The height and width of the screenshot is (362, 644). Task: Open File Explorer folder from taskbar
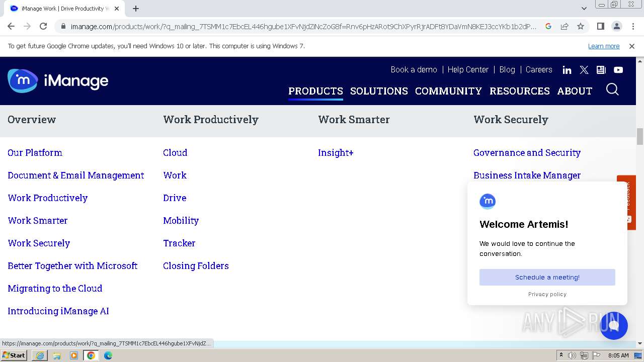[x=57, y=355]
